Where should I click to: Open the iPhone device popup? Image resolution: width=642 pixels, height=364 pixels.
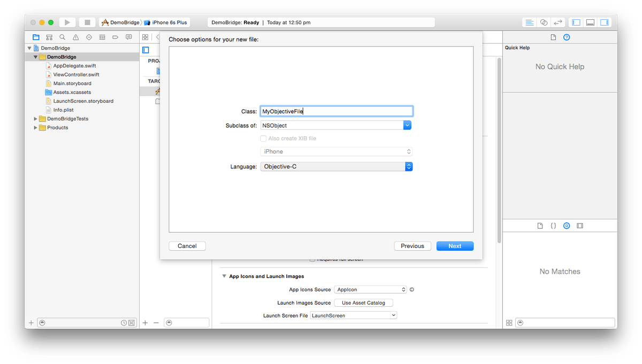pos(337,152)
